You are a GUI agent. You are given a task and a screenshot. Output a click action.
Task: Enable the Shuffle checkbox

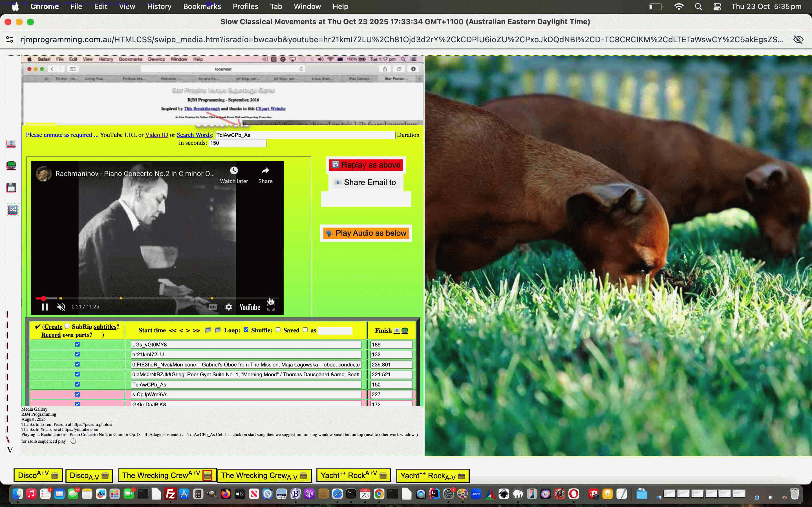[x=278, y=330]
